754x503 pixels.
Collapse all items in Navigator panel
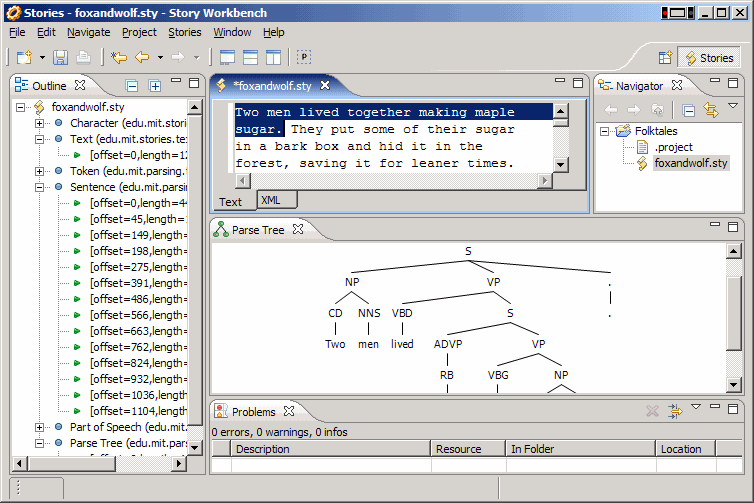[x=689, y=110]
